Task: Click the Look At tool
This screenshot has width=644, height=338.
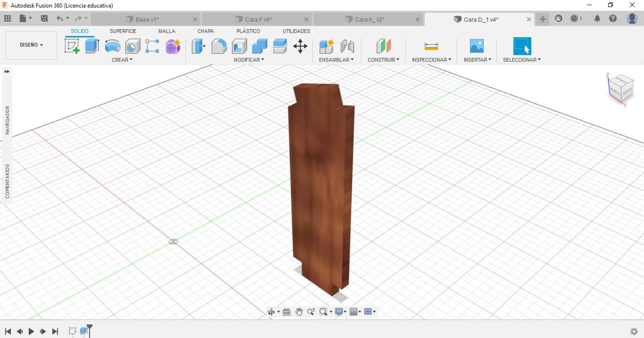Action: click(x=286, y=312)
